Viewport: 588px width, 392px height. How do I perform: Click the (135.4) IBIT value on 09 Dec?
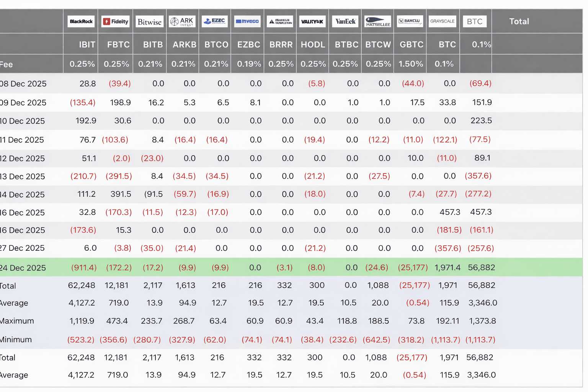pyautogui.click(x=83, y=103)
